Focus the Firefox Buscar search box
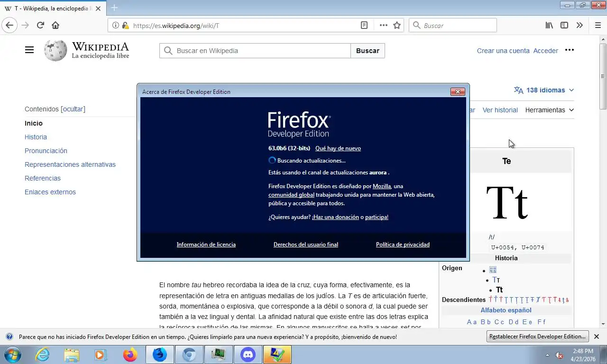 (x=452, y=26)
